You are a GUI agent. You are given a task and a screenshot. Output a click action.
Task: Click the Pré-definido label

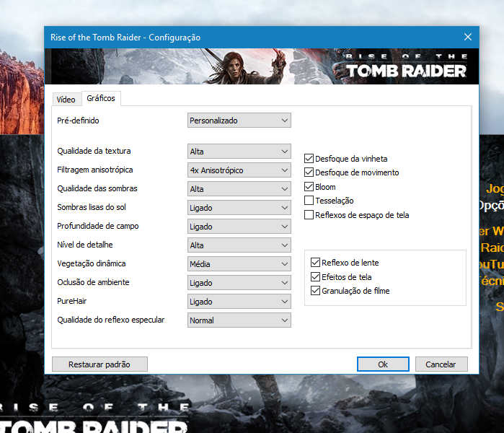point(78,121)
